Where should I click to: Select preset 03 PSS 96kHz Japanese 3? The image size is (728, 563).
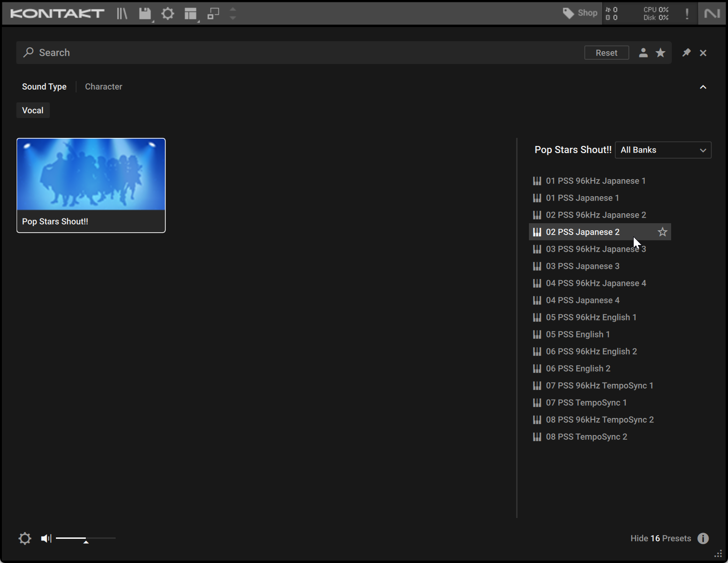tap(600, 249)
